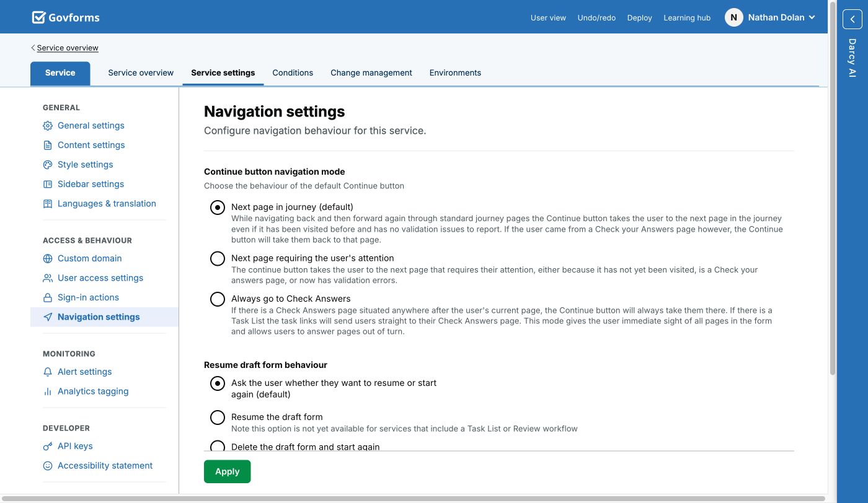Open General settings in sidebar
The image size is (868, 503).
click(x=91, y=126)
